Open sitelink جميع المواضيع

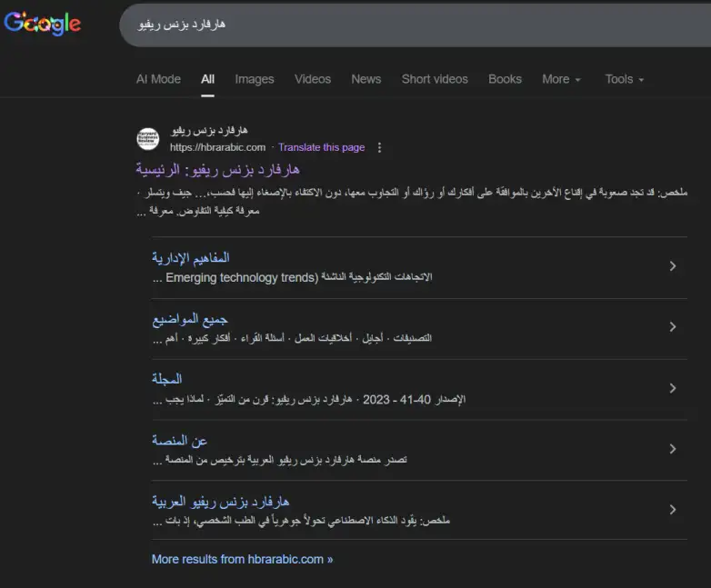click(190, 319)
